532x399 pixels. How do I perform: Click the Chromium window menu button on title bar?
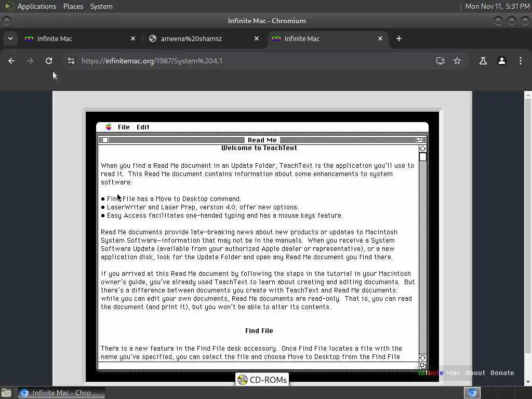pos(6,21)
